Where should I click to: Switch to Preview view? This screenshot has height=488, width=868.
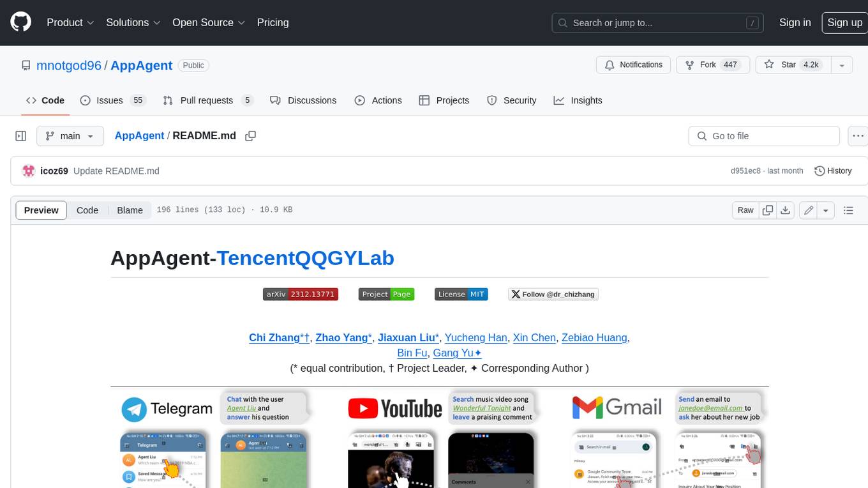tap(41, 210)
